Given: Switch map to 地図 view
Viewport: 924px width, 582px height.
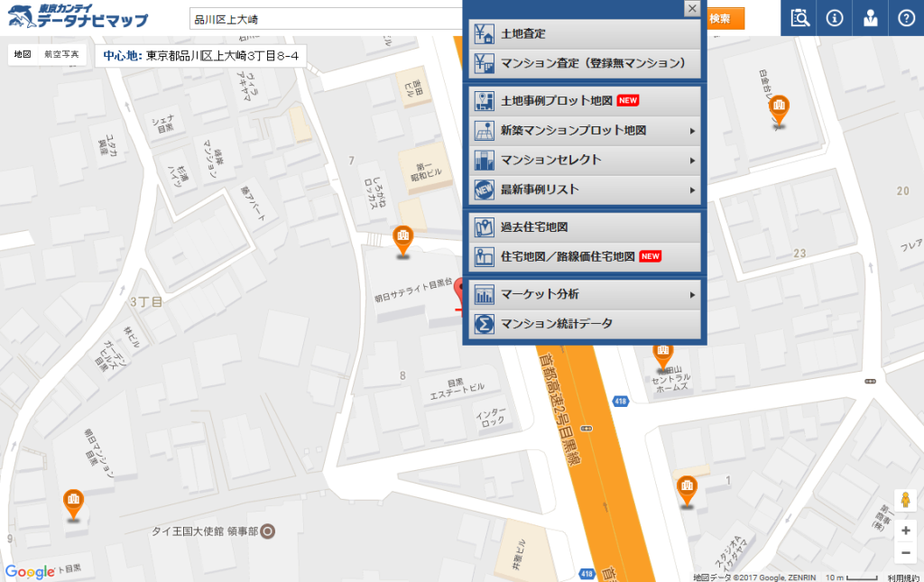Looking at the screenshot, I should coord(23,55).
